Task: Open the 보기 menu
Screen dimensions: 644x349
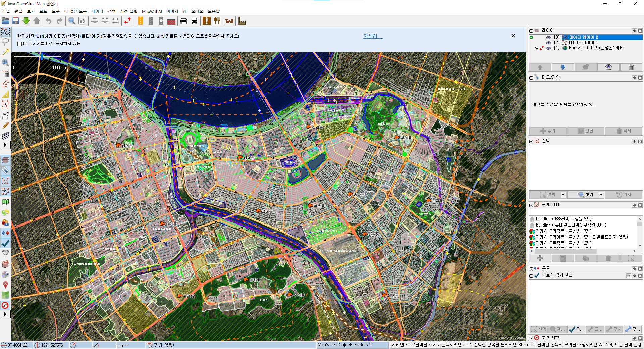Action: point(31,11)
